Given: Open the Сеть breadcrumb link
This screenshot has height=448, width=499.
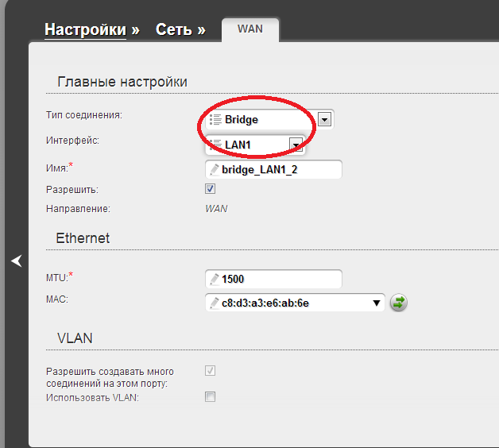Looking at the screenshot, I should click(173, 29).
